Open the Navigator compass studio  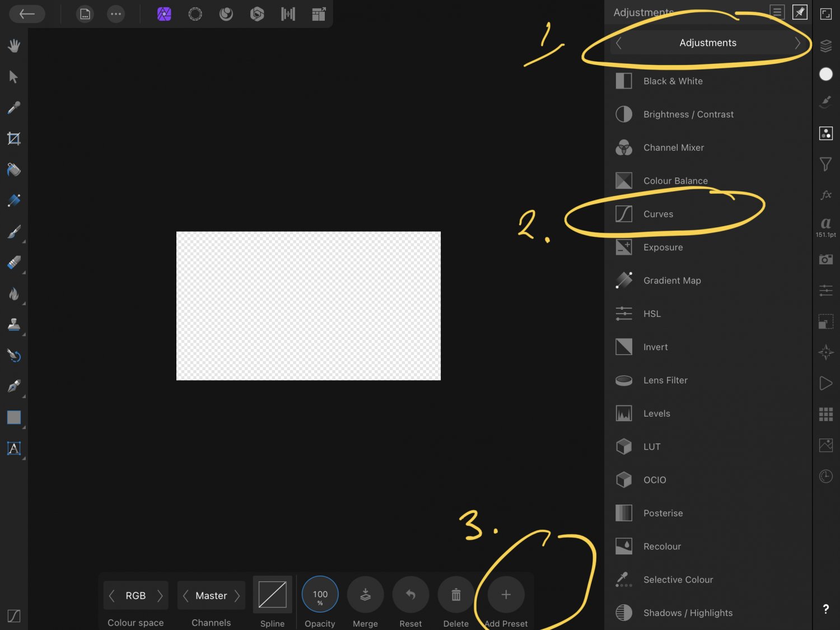(826, 352)
